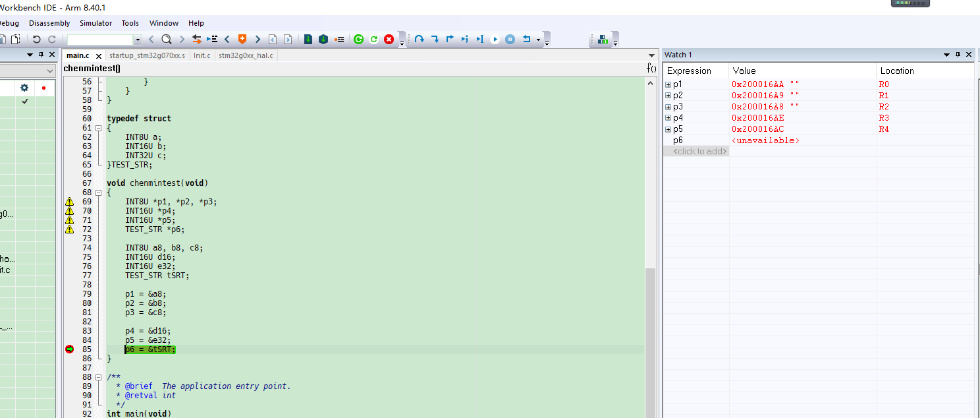This screenshot has width=980, height=418.
Task: Open the editor tab list dropdown
Action: 651,55
